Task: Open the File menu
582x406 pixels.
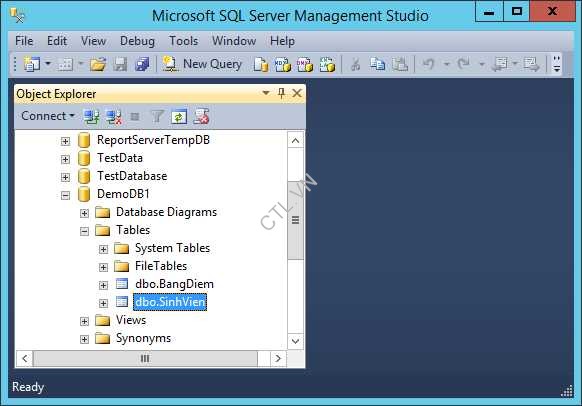Action: click(x=24, y=41)
